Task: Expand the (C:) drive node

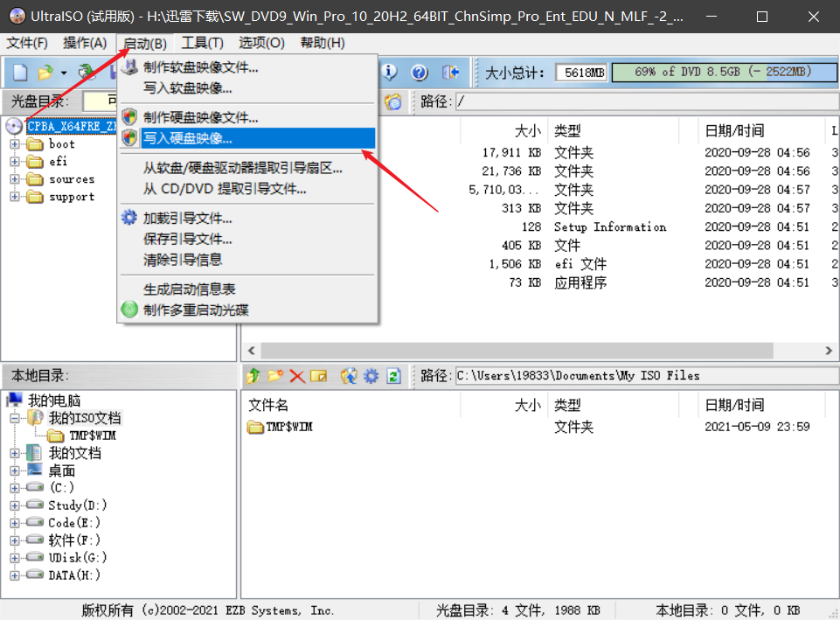Action: point(15,488)
